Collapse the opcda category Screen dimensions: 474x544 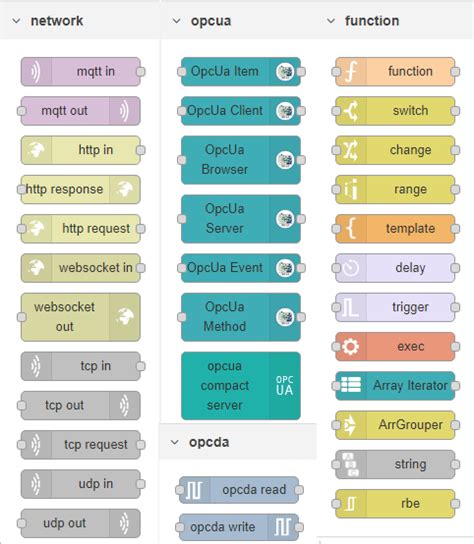coord(175,442)
